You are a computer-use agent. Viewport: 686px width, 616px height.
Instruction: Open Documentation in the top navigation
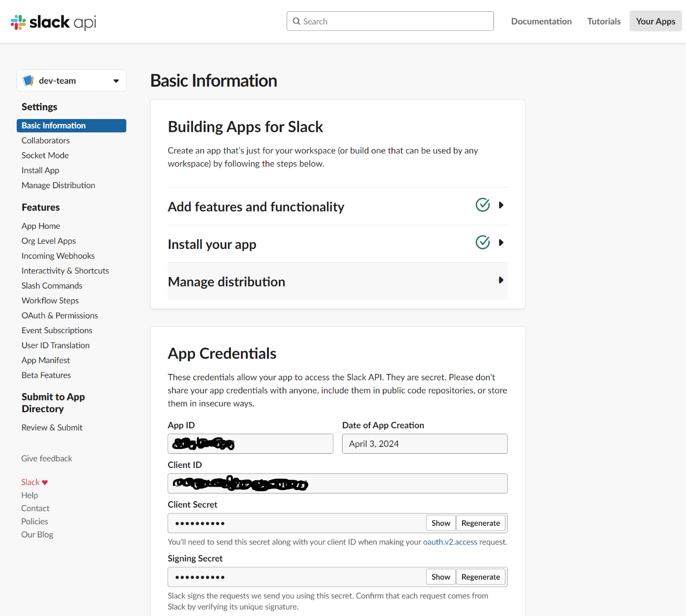(x=541, y=21)
